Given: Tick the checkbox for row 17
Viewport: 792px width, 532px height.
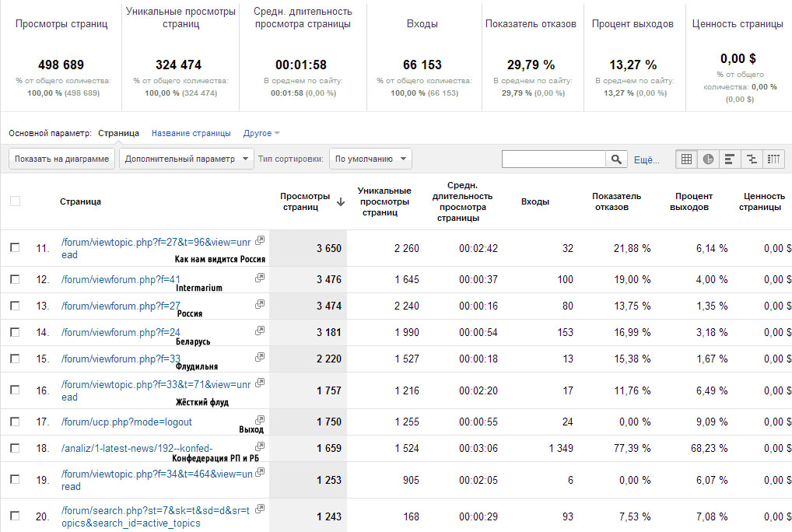Looking at the screenshot, I should pos(15,422).
